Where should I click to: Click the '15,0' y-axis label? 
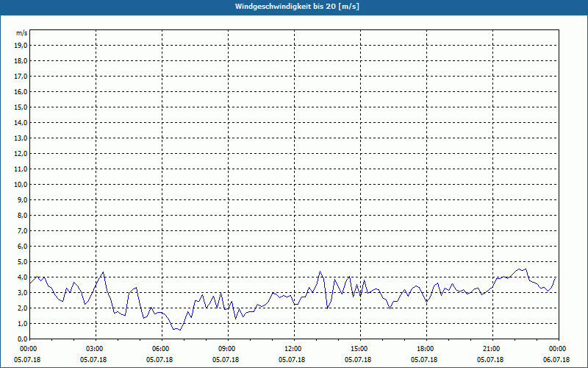[21, 107]
